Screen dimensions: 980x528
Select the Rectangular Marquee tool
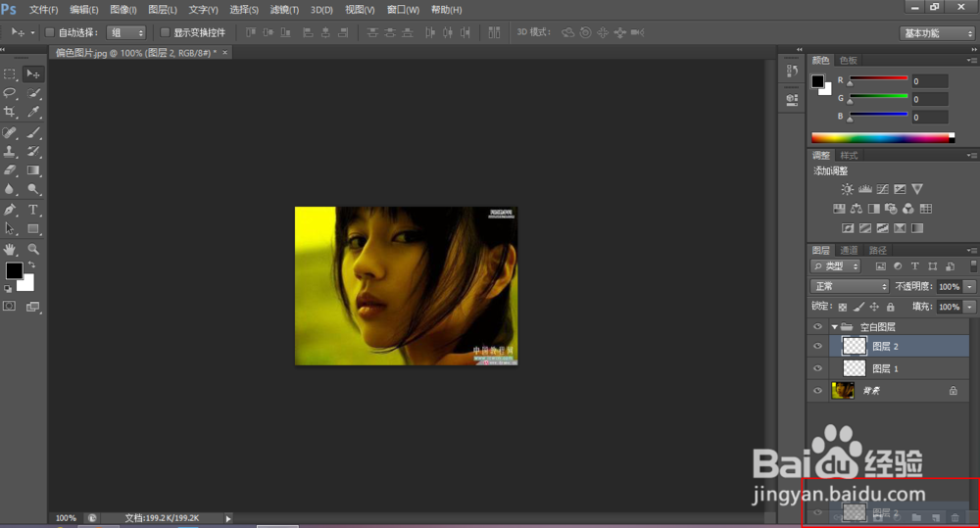(x=10, y=74)
